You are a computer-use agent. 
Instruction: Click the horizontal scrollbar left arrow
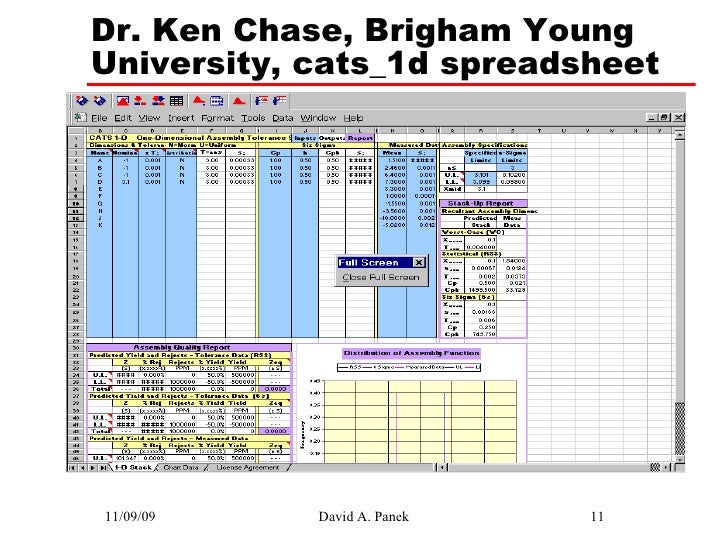point(443,468)
